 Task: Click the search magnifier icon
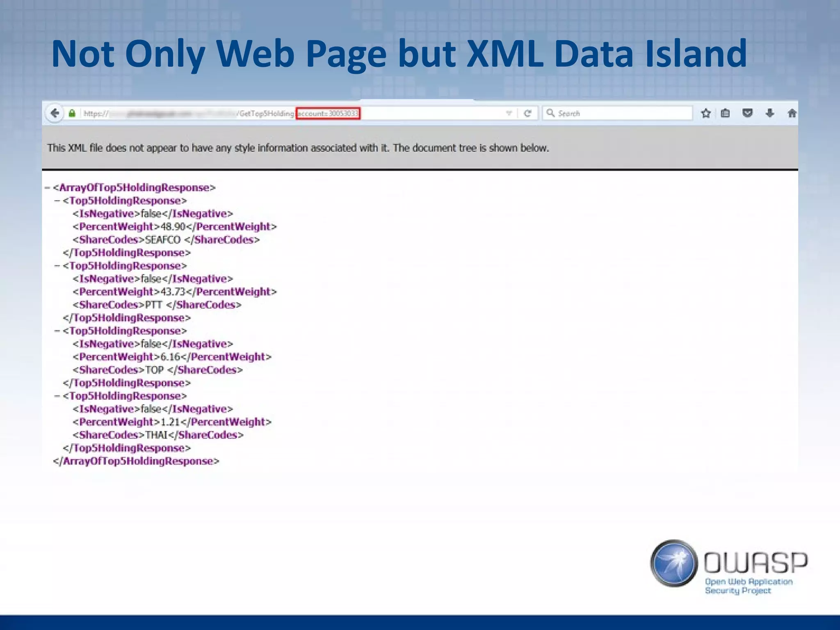pyautogui.click(x=550, y=113)
